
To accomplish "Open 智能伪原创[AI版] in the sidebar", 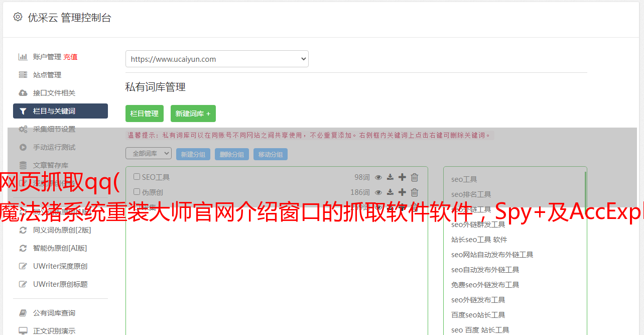I will pos(60,248).
